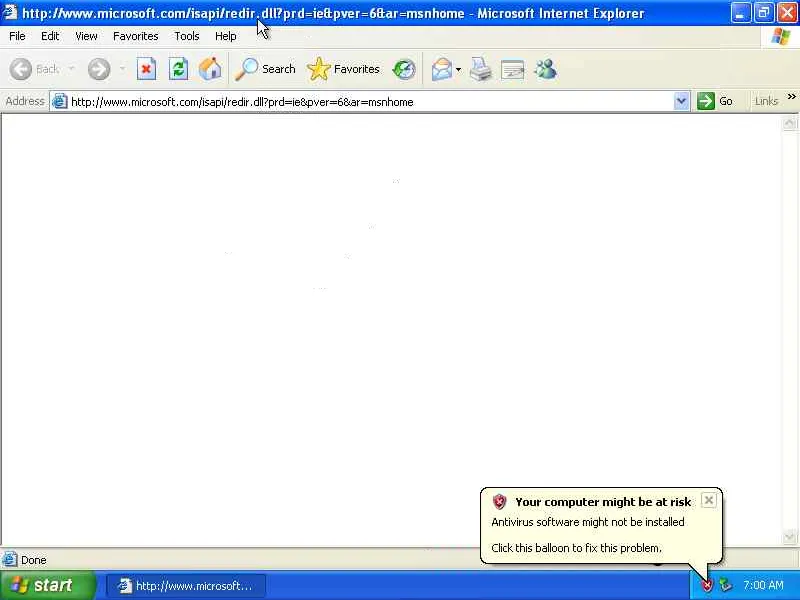Open the Edit menu
800x600 pixels.
tap(50, 36)
